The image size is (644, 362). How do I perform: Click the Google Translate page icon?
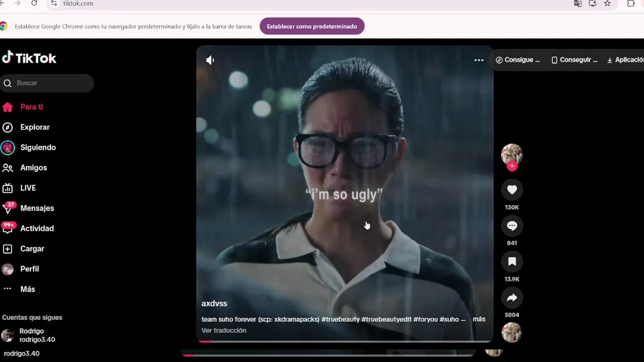coord(578,3)
